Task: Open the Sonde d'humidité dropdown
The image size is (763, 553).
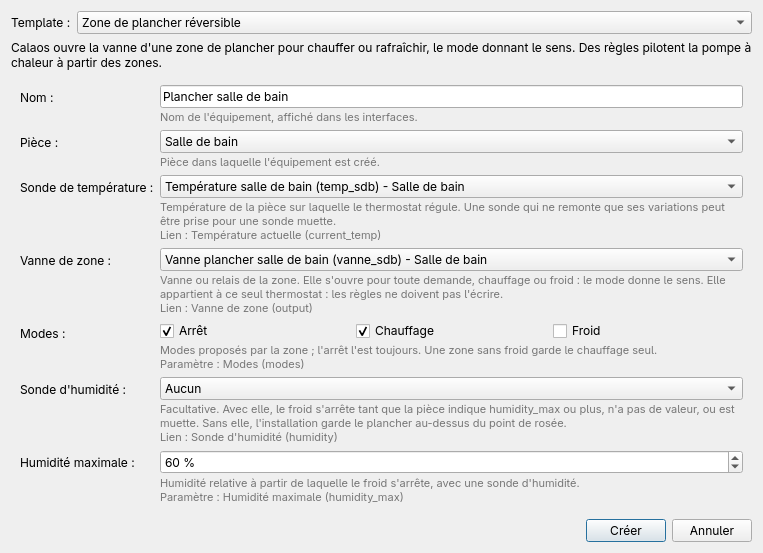Action: click(x=451, y=388)
